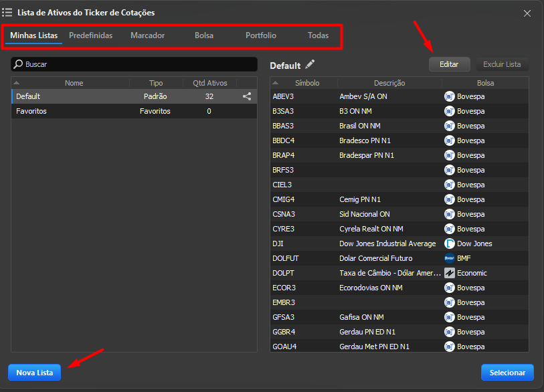Screen dimensions: 544x392
Task: Switch to the Marcador tab
Action: click(x=147, y=35)
